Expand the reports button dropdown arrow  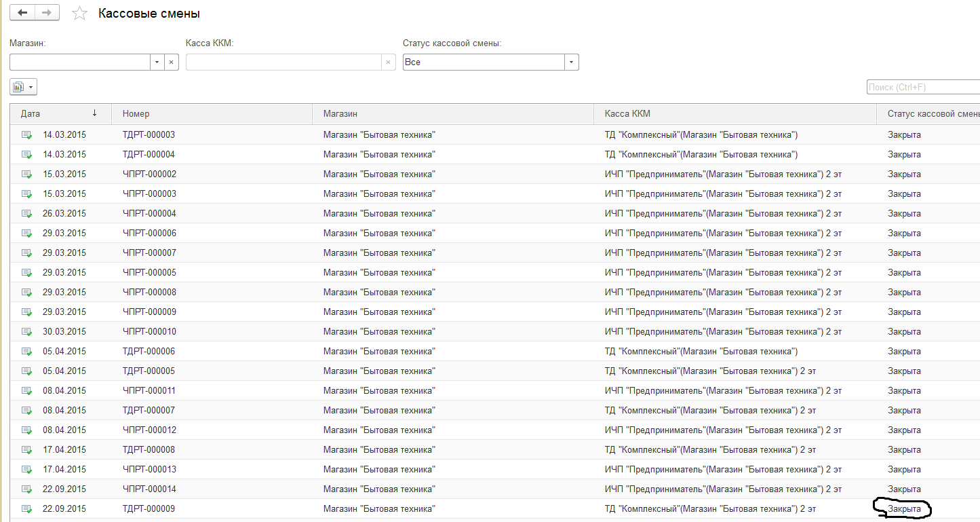tap(31, 87)
